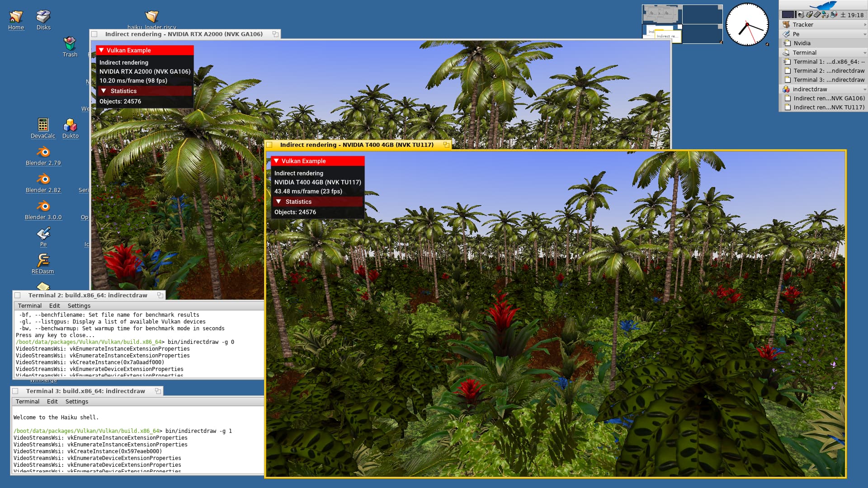Switch to Terminal 2 in the Deskbar list
This screenshot has height=488, width=868.
coord(823,70)
